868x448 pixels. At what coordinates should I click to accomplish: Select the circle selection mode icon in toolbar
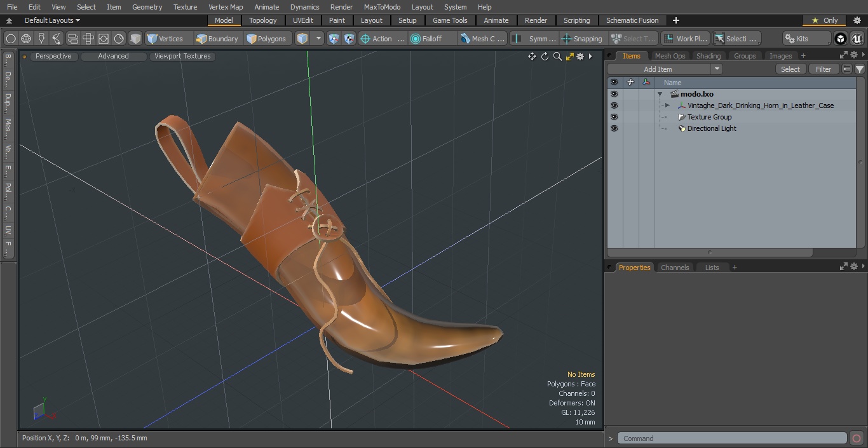click(10, 39)
